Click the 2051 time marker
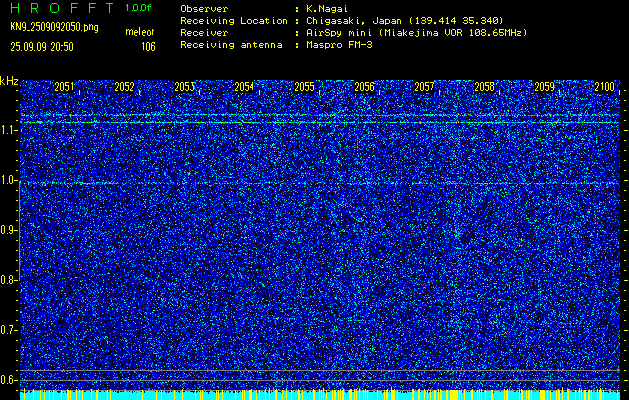629x400 pixels. click(64, 87)
